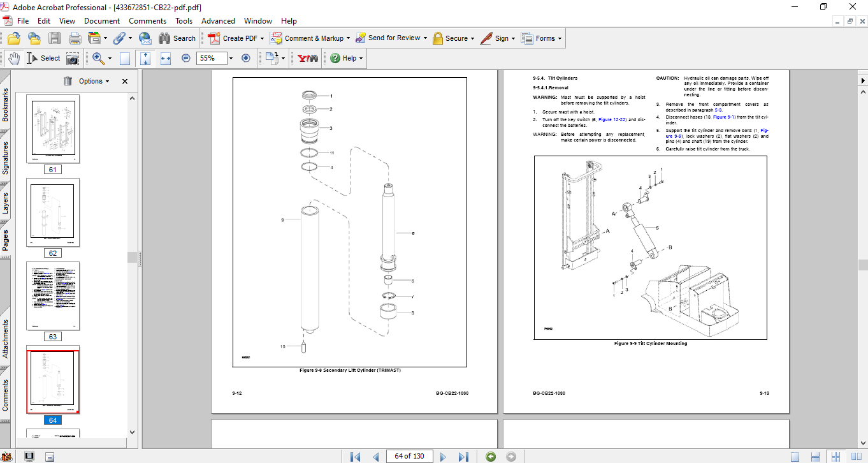Delete selected page with trash icon

pos(68,81)
